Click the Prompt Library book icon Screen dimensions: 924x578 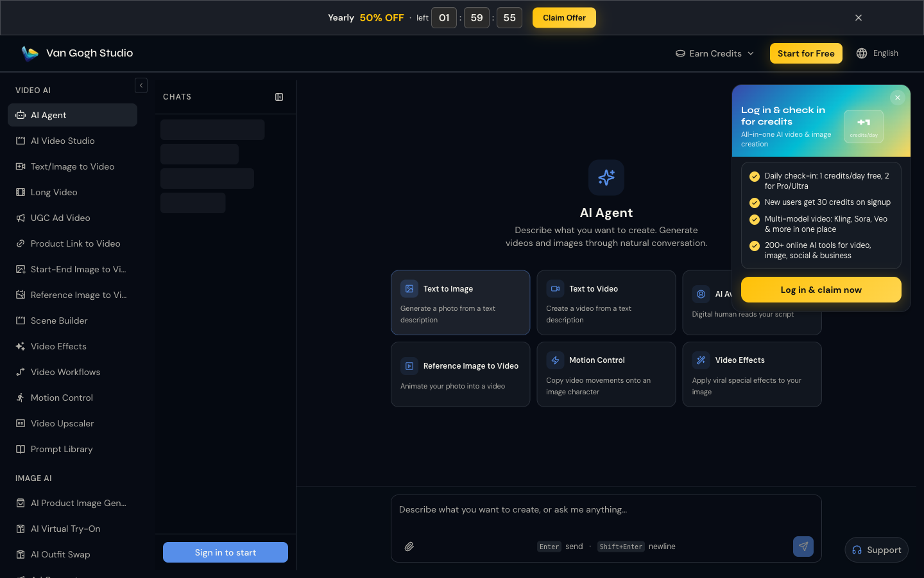[x=21, y=449]
